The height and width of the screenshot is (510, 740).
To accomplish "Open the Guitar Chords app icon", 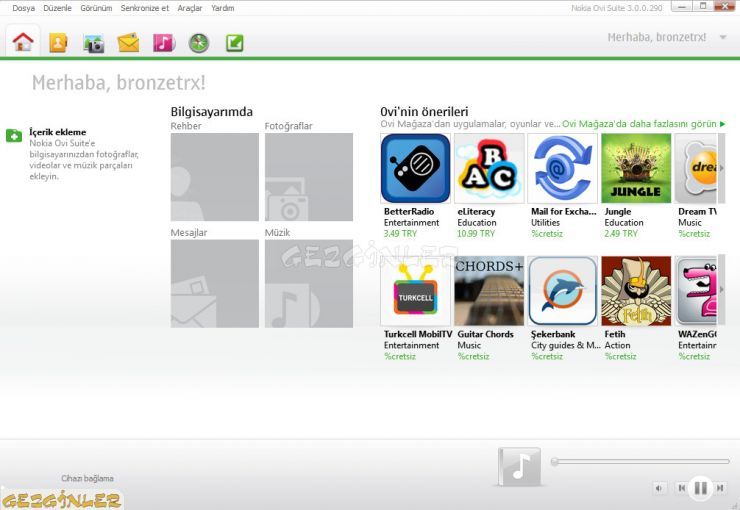I will [489, 291].
